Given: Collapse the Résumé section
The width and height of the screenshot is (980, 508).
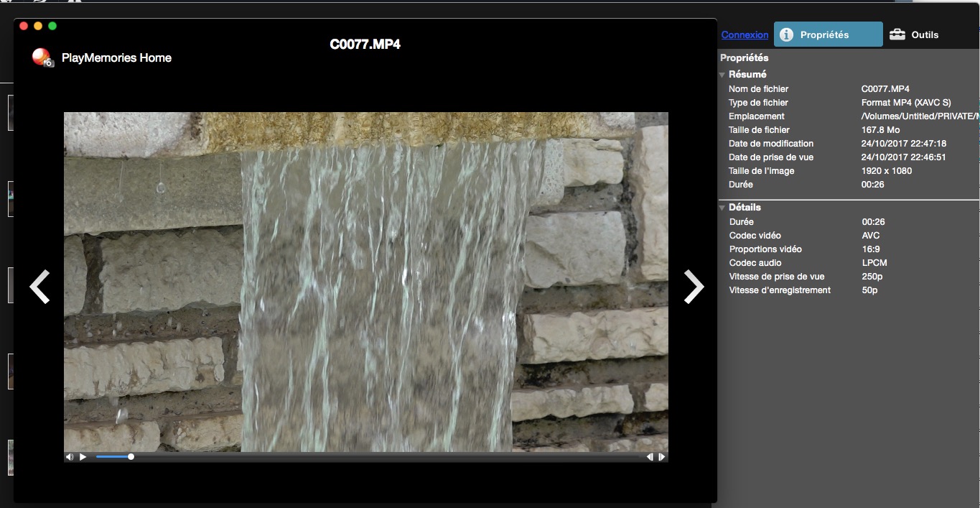Looking at the screenshot, I should coord(723,75).
